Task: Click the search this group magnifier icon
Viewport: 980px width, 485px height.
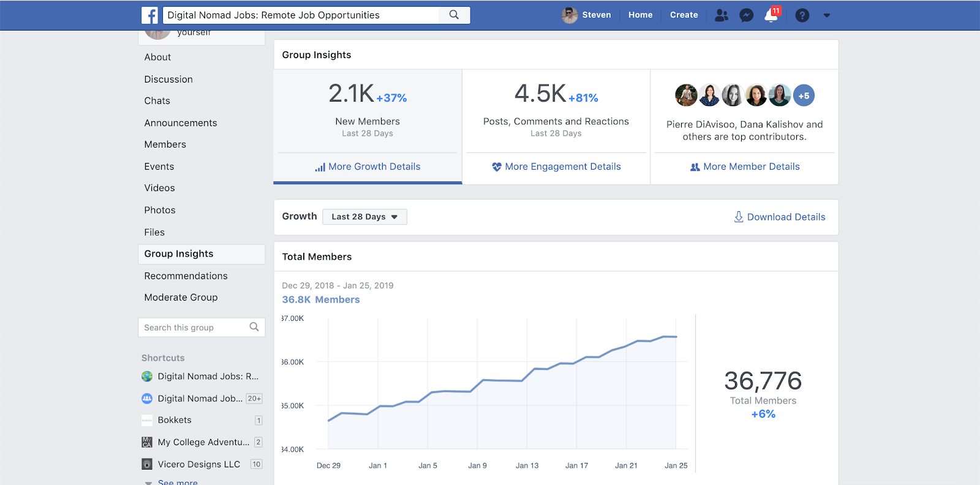Action: (254, 327)
